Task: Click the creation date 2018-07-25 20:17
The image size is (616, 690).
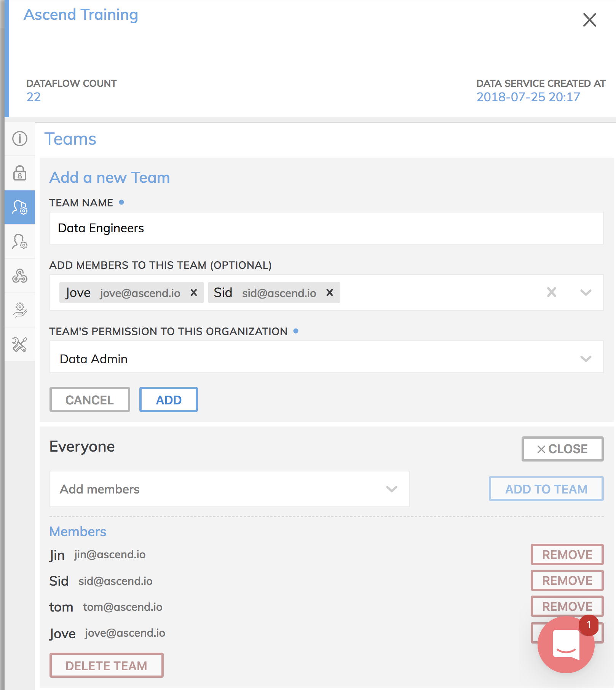Action: 528,97
